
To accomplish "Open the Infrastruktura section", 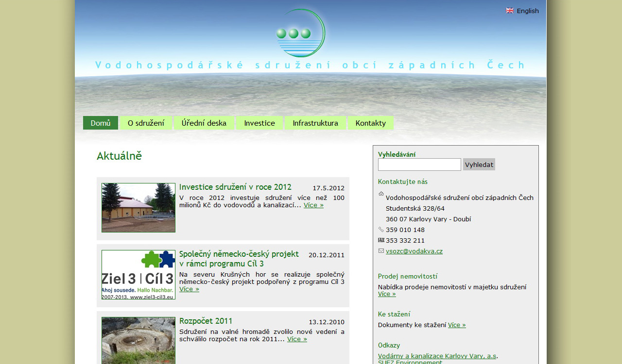I will 315,123.
